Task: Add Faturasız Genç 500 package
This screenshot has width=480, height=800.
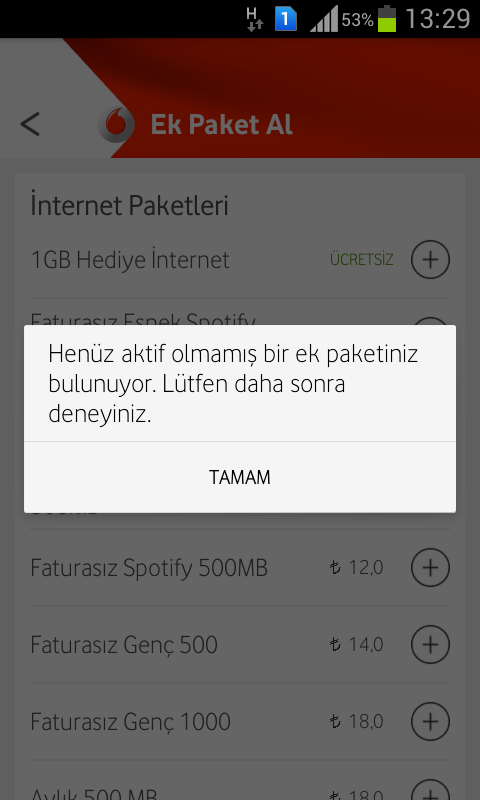Action: [431, 645]
